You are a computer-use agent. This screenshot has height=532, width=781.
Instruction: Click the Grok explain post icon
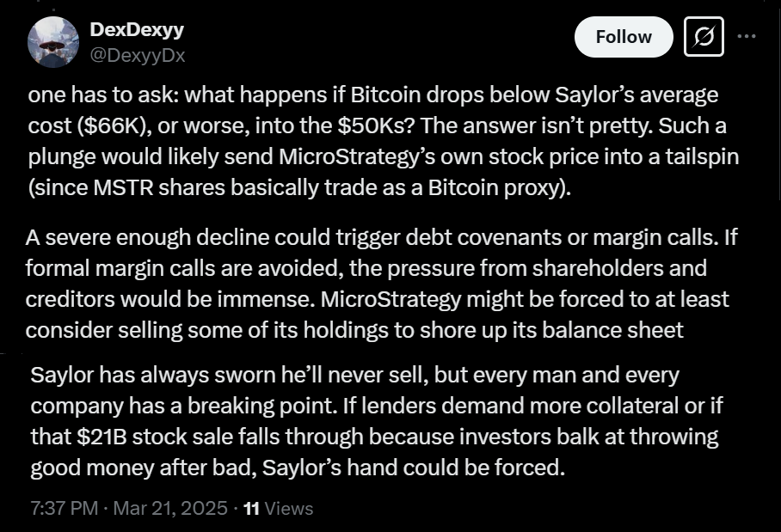[x=704, y=38]
